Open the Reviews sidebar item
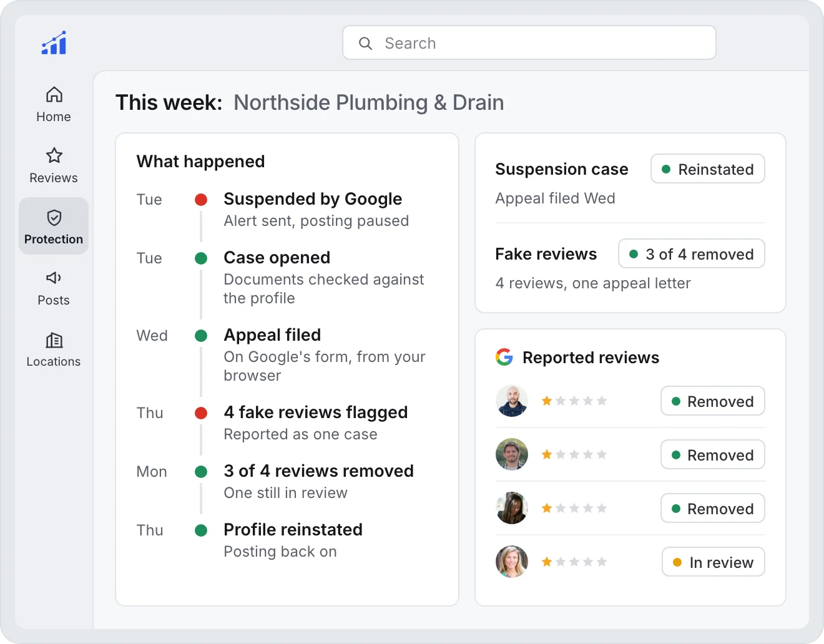 click(x=54, y=166)
